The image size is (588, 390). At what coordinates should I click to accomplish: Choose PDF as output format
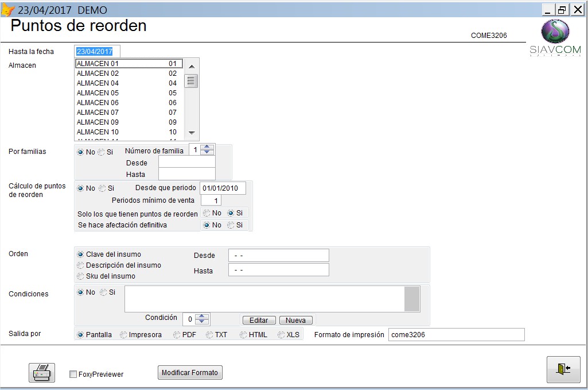[177, 335]
